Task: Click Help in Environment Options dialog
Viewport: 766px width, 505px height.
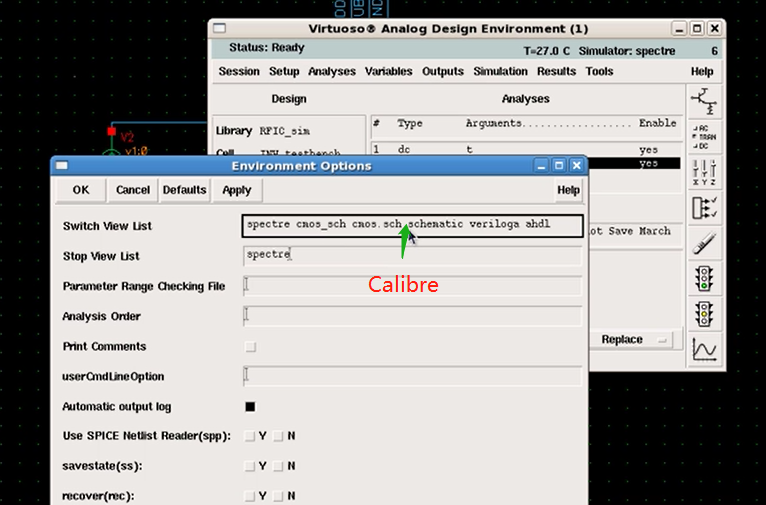Action: click(x=568, y=190)
